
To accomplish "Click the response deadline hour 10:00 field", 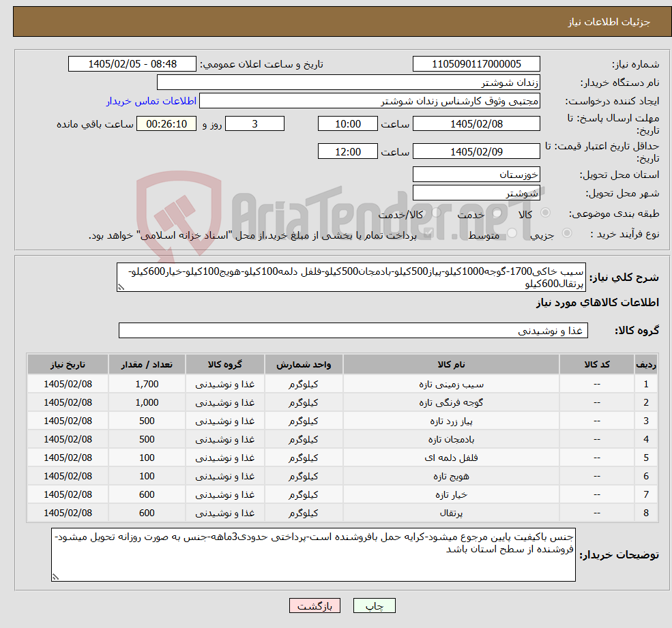I will tap(347, 124).
